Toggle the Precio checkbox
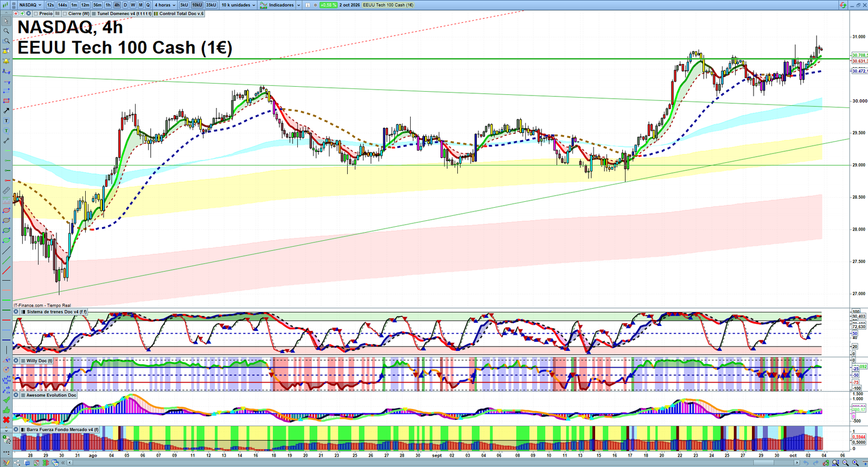Image resolution: width=868 pixels, height=467 pixels. tap(36, 14)
